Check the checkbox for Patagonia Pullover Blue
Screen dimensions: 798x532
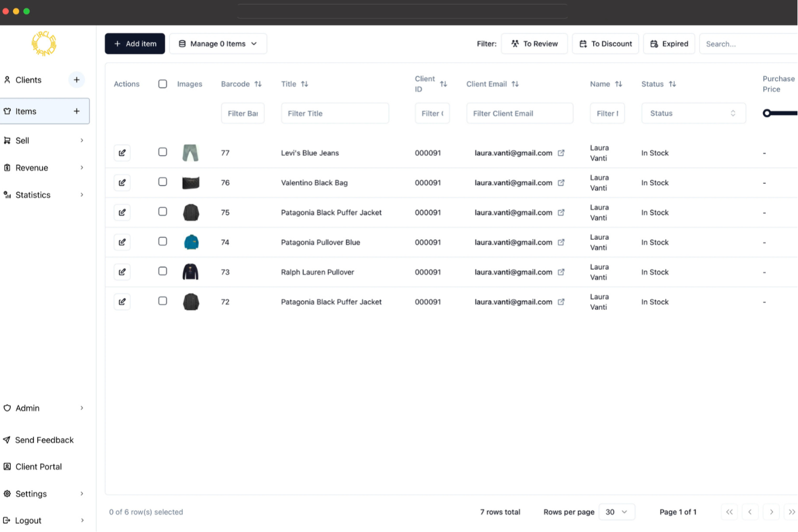pos(162,241)
